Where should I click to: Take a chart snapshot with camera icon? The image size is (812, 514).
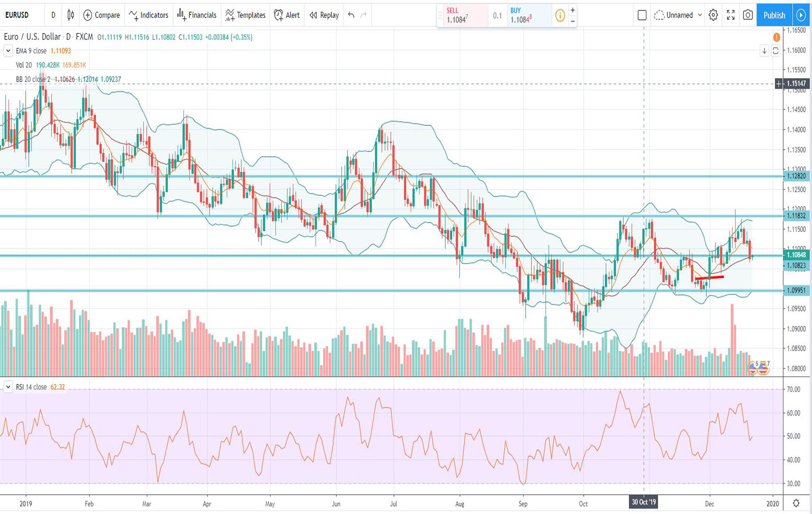(748, 15)
